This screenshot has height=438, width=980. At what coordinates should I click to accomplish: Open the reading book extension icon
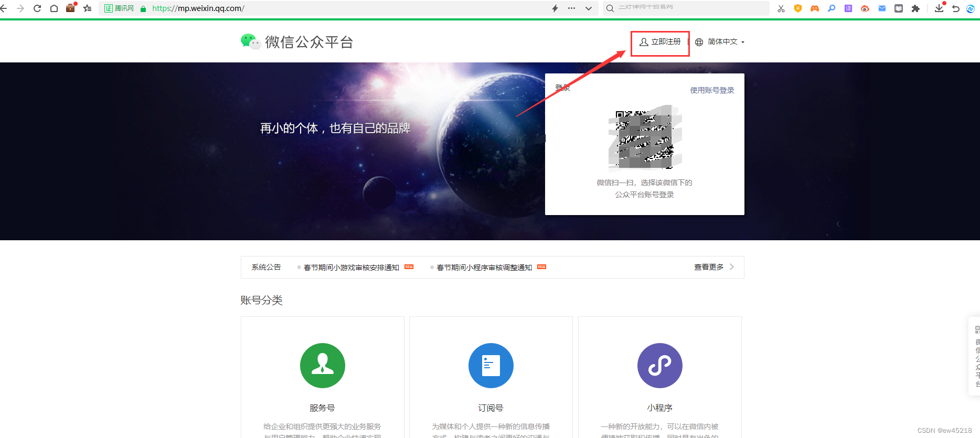point(899,8)
